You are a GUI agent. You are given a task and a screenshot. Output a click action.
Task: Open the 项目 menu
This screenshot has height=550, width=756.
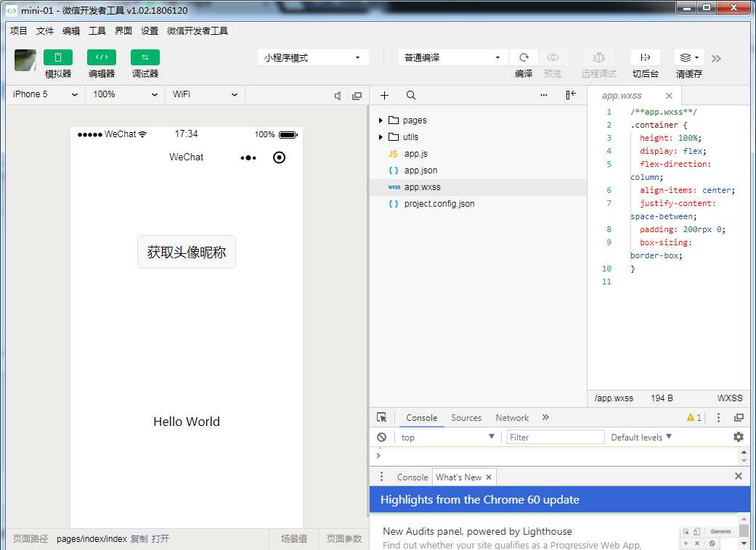pyautogui.click(x=19, y=30)
